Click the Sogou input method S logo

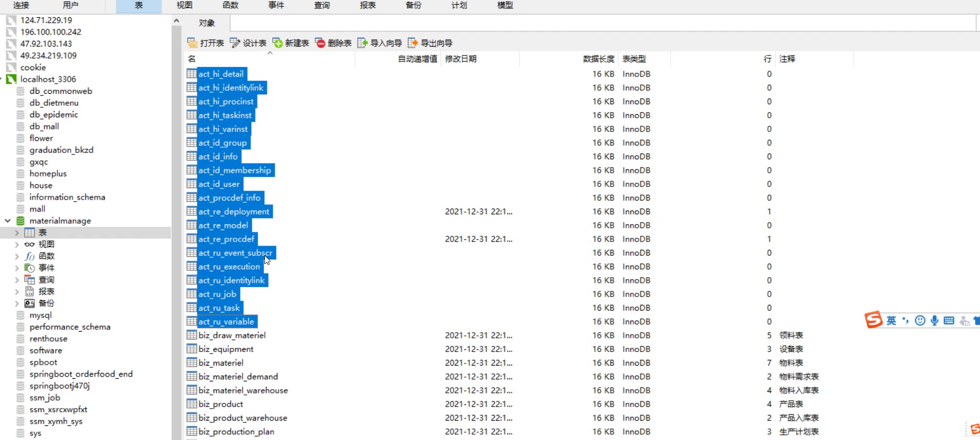873,320
